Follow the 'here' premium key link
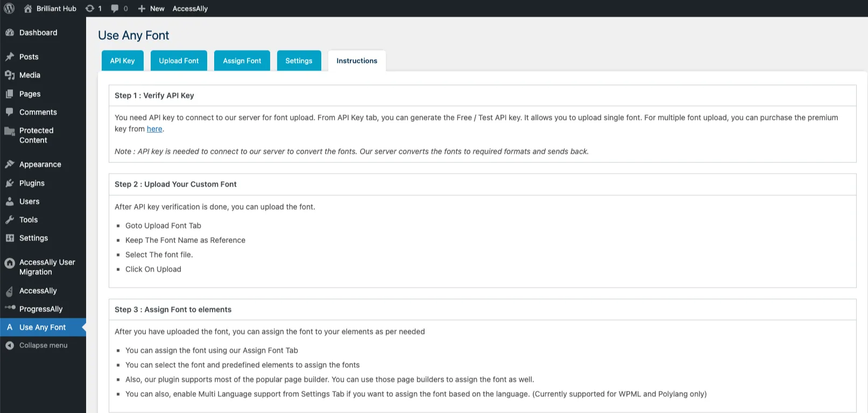The width and height of the screenshot is (868, 413). click(x=154, y=129)
